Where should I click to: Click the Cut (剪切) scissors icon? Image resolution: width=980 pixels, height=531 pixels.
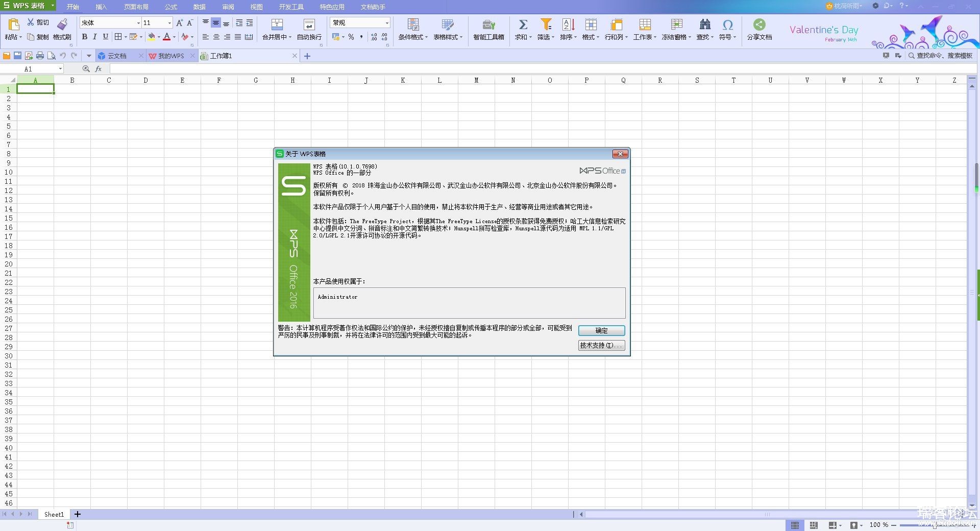[x=31, y=22]
